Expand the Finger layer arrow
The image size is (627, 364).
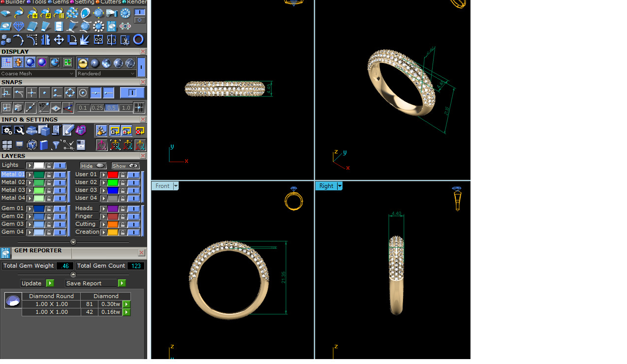tap(103, 216)
